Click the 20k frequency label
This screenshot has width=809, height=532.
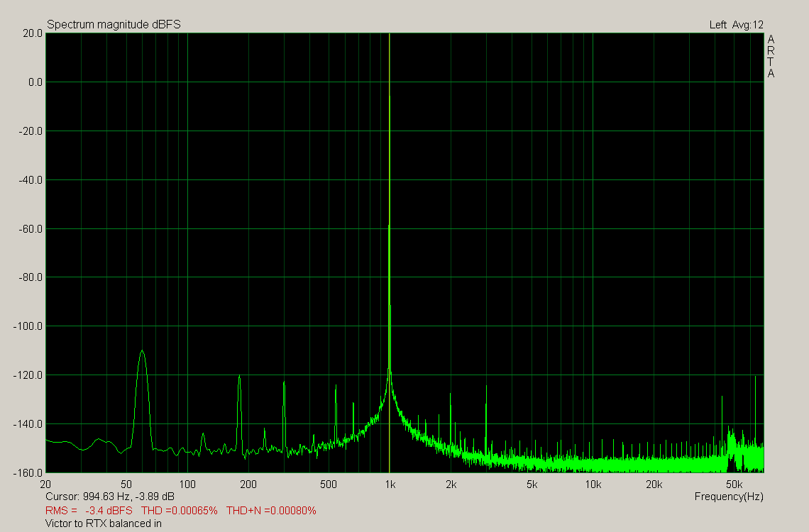tap(654, 484)
